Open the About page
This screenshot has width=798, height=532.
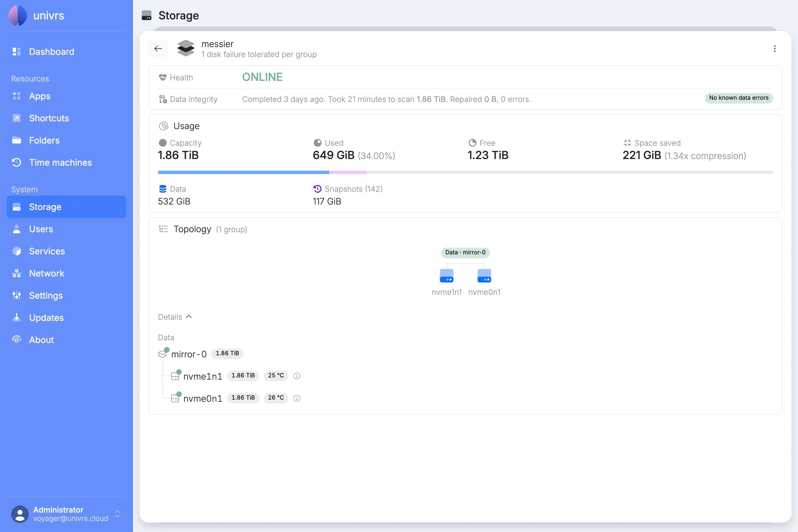pyautogui.click(x=66, y=340)
